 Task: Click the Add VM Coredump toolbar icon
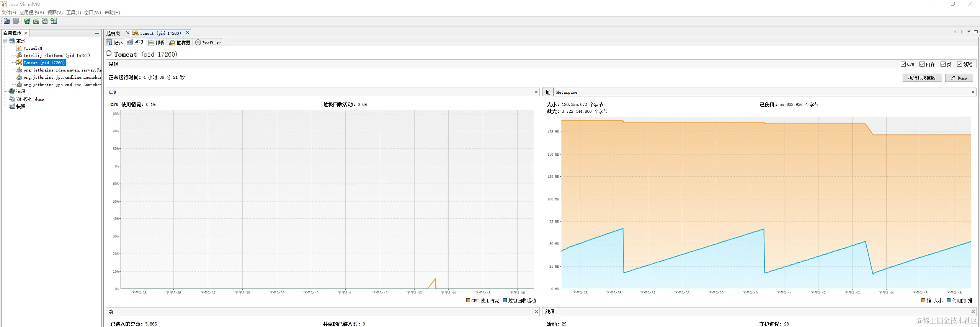(x=45, y=21)
